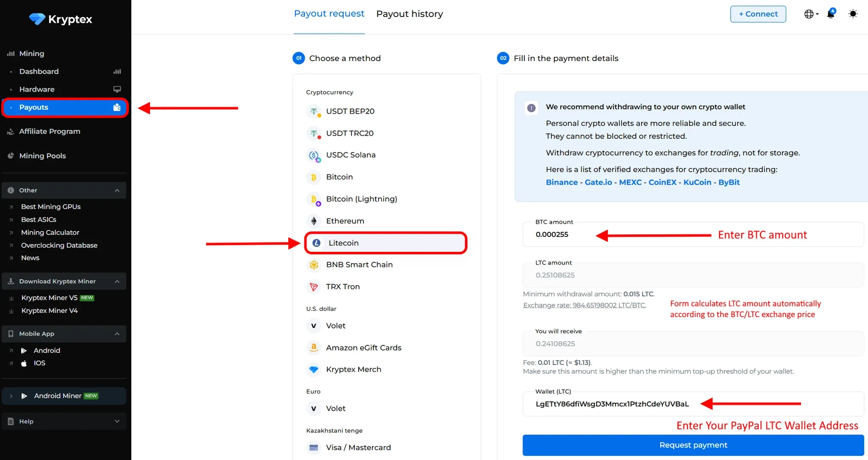Click the TRX Tron icon

click(x=314, y=287)
